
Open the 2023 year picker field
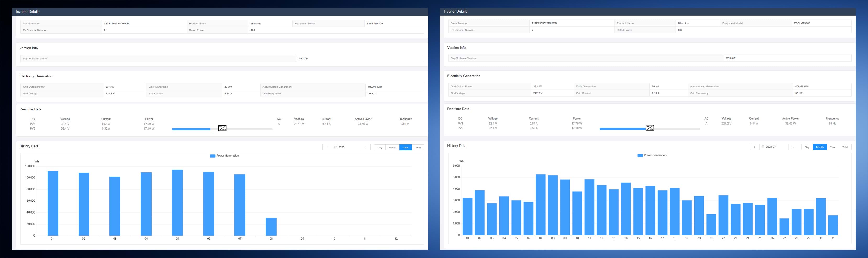pyautogui.click(x=347, y=148)
